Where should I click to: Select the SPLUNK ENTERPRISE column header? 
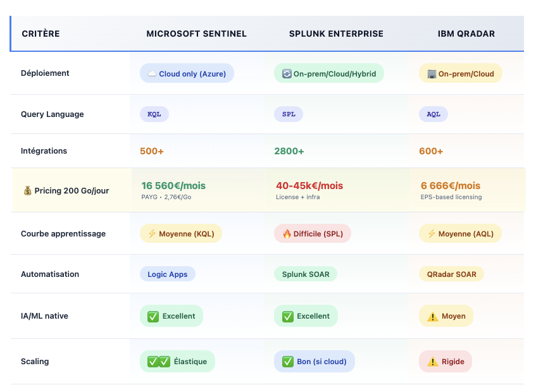(337, 34)
